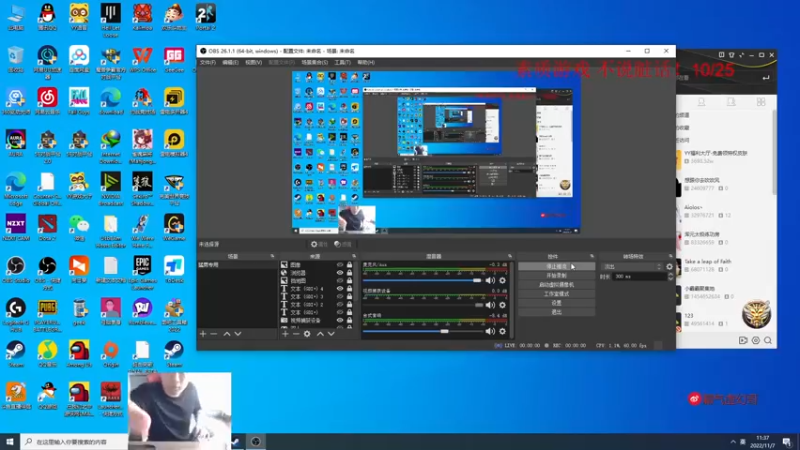The image size is (800, 450).
Task: Click 停止推流 to stop streaming
Action: tap(556, 266)
